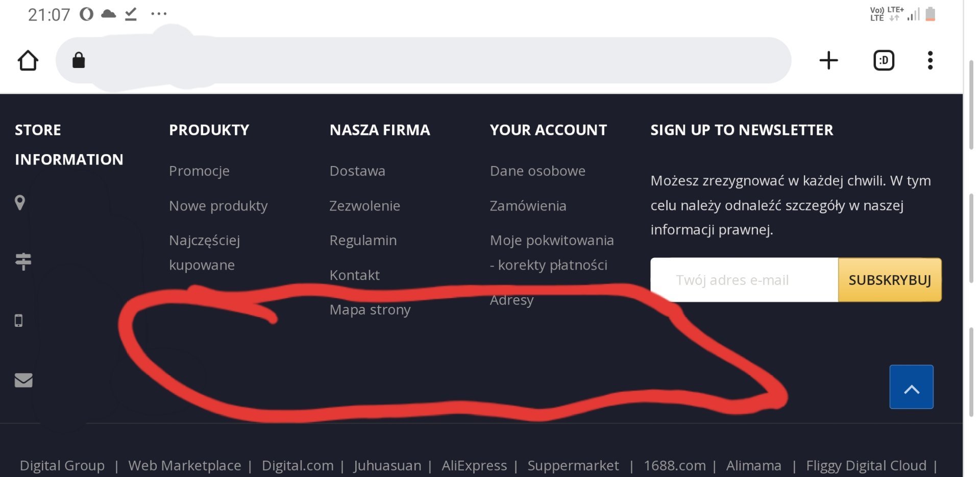Screen dimensions: 980x477
Task: Open the Dane osobowe link
Action: tap(537, 171)
